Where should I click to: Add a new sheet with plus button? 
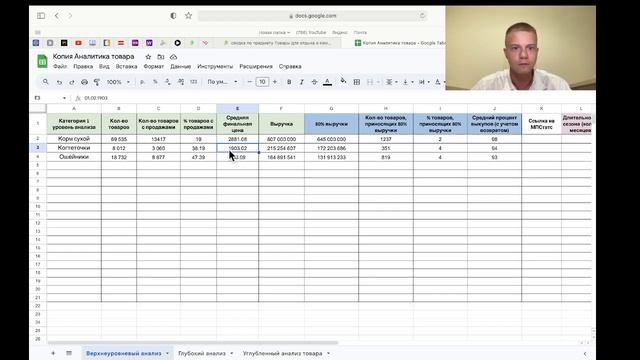coord(53,353)
